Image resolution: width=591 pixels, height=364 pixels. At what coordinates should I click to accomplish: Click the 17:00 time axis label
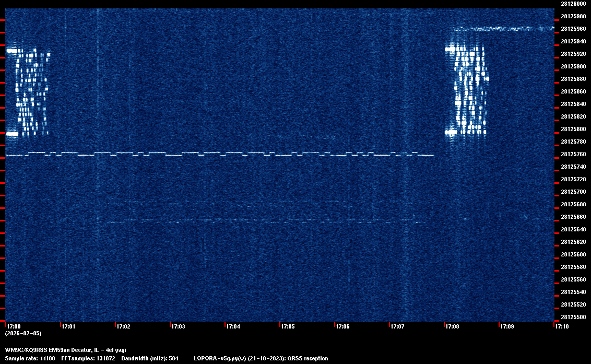coord(13,327)
